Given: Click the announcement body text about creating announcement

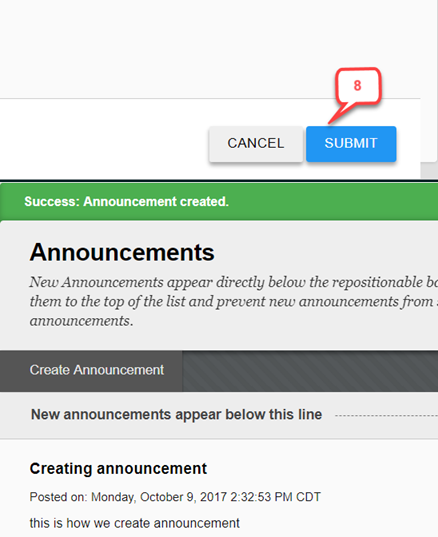Looking at the screenshot, I should click(134, 523).
